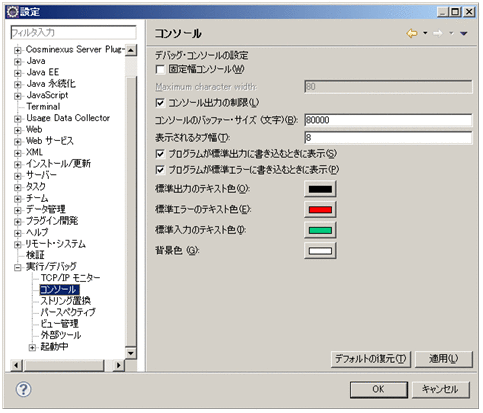This screenshot has height=413, width=483.
Task: Select Web tree item
Action: coord(34,129)
